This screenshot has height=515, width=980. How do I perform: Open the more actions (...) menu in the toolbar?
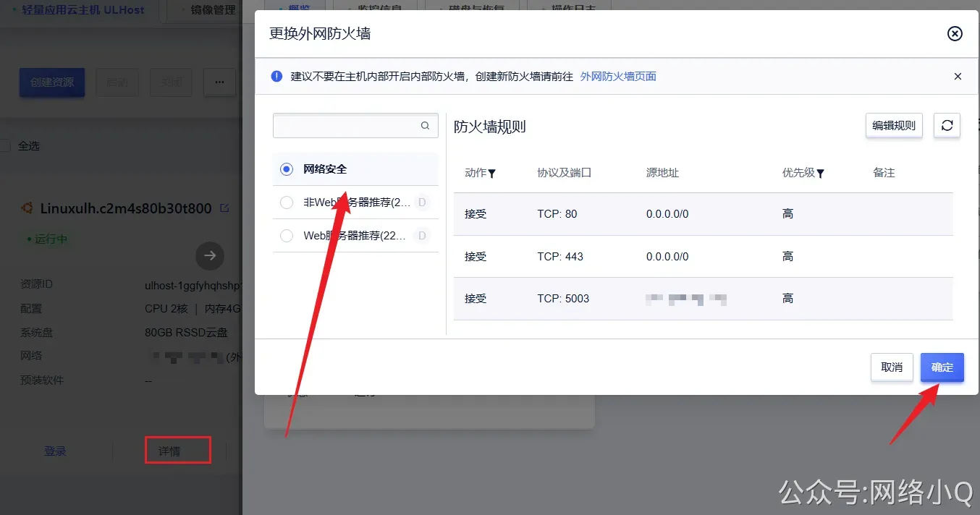click(x=219, y=82)
